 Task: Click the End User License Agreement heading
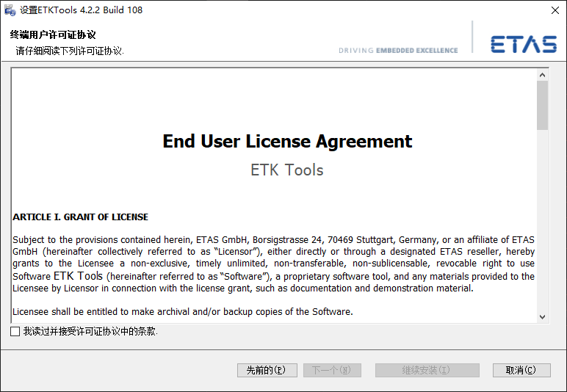coord(287,141)
